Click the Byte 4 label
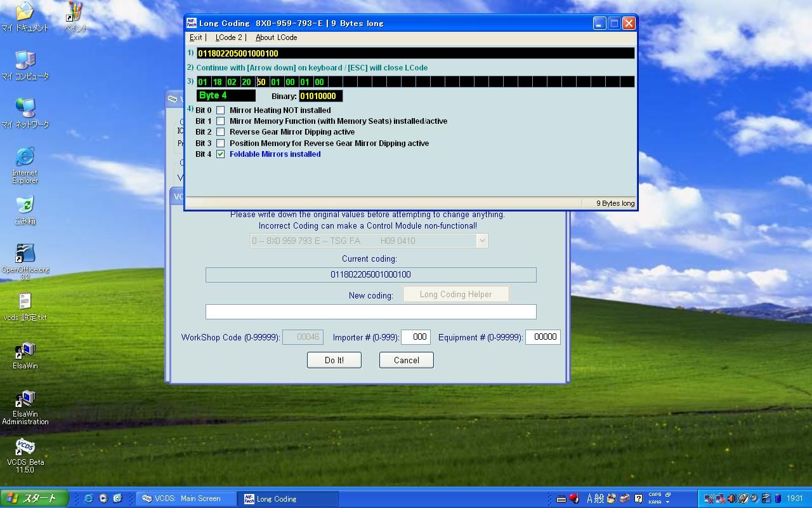Image resolution: width=812 pixels, height=508 pixels. (226, 96)
